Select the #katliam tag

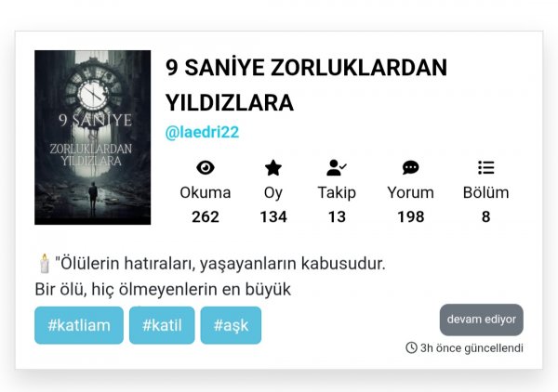[x=79, y=325]
